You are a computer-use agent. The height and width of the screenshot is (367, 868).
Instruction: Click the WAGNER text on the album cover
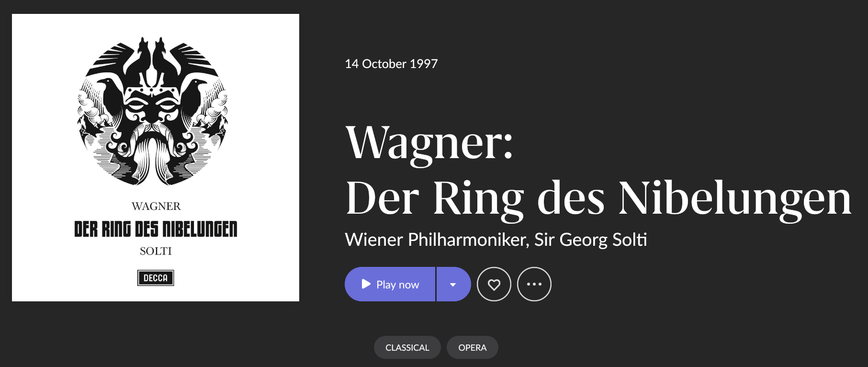[156, 206]
